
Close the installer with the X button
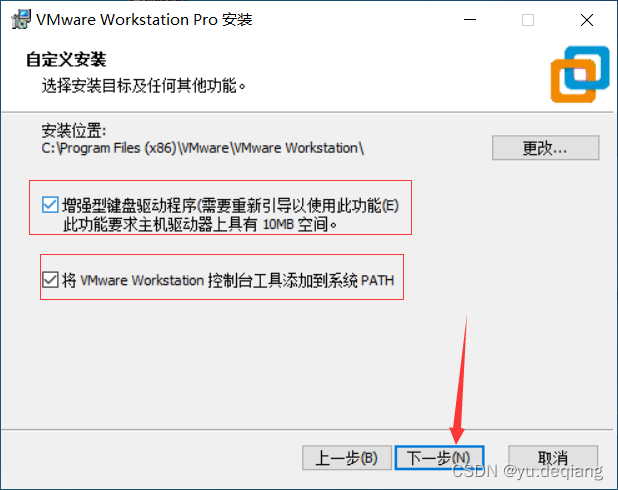click(x=586, y=20)
